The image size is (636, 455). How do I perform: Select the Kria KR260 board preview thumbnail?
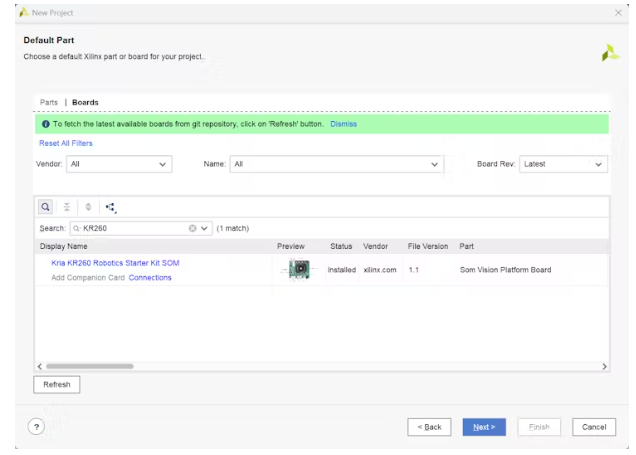(297, 270)
